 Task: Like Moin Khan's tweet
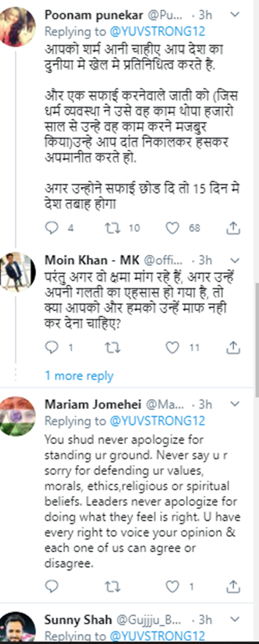tap(172, 347)
